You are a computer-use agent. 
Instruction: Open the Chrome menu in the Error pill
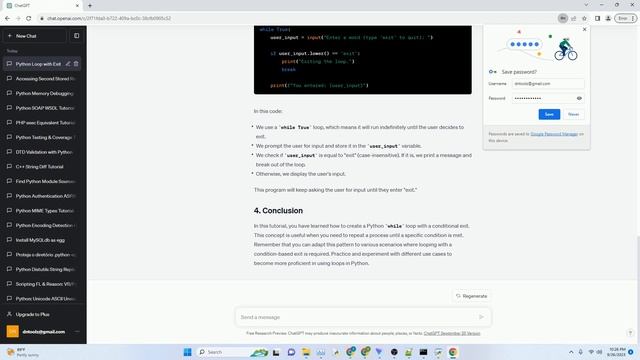click(x=626, y=18)
